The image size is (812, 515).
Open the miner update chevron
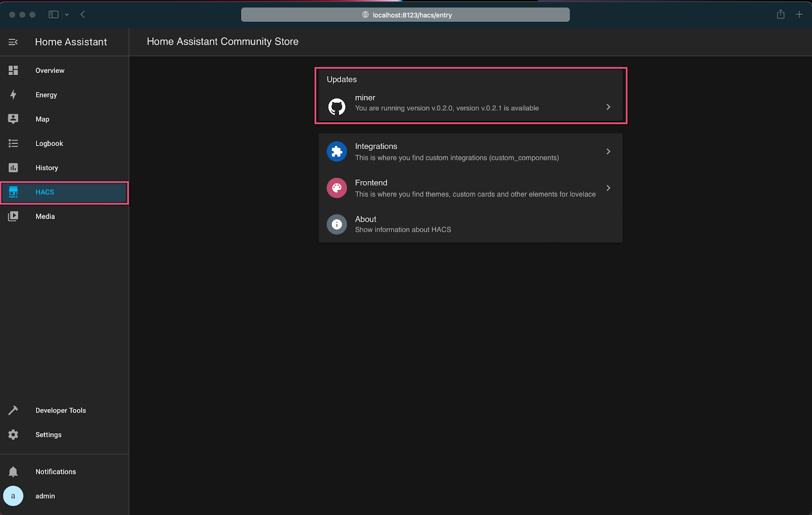[608, 107]
